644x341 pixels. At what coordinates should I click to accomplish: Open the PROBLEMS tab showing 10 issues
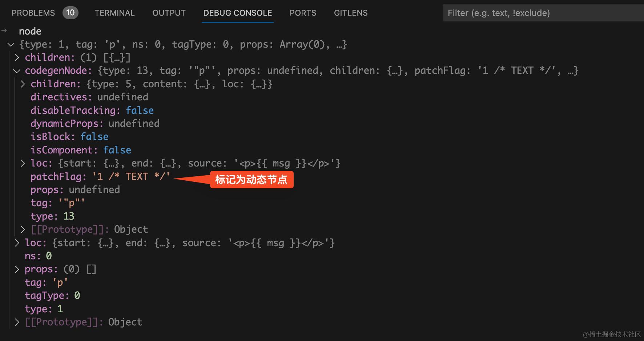(33, 13)
